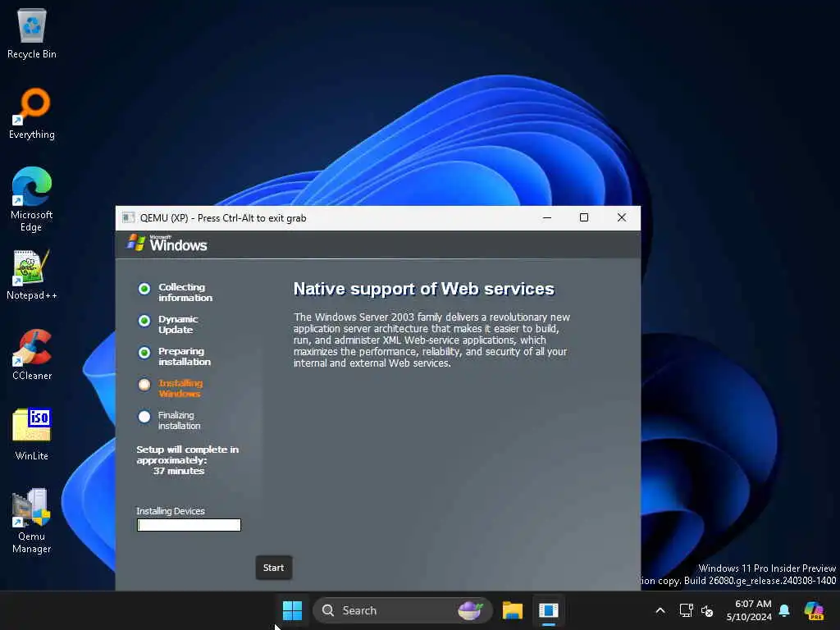The height and width of the screenshot is (630, 840).
Task: Select the Everything search desktop icon
Action: click(x=32, y=113)
